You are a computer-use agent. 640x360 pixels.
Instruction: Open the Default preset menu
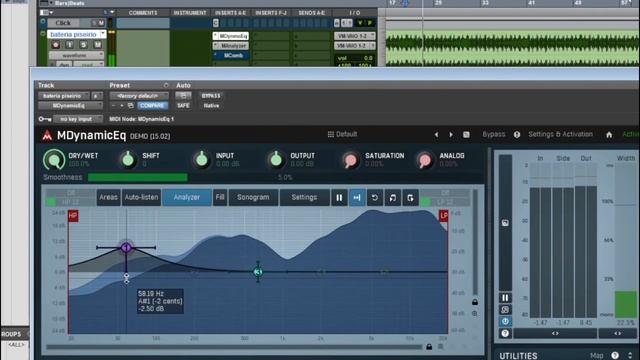(342, 134)
